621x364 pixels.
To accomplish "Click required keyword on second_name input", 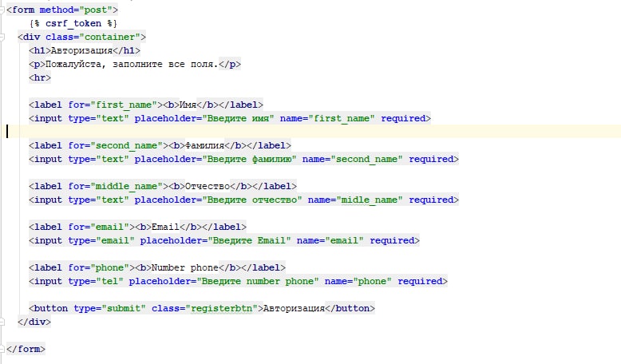I will [431, 159].
